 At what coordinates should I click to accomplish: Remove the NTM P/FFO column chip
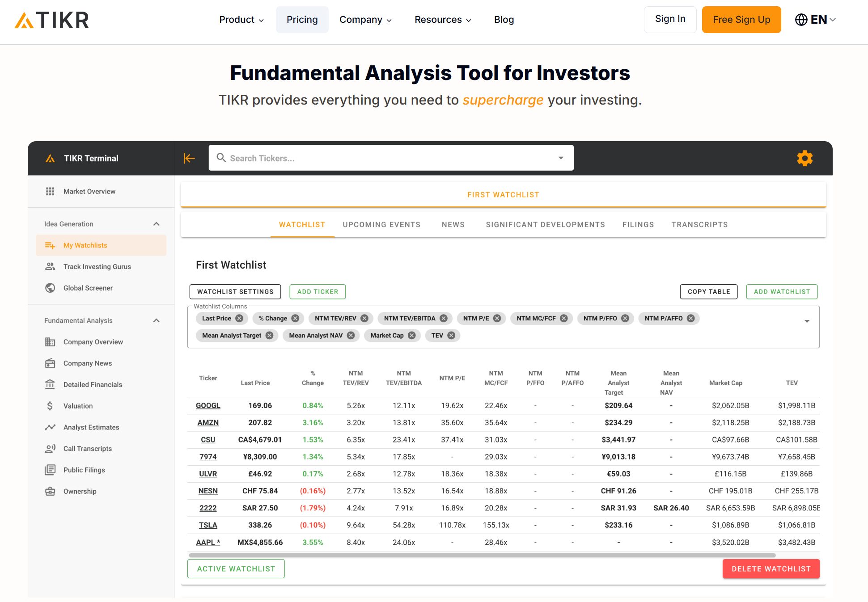point(625,318)
